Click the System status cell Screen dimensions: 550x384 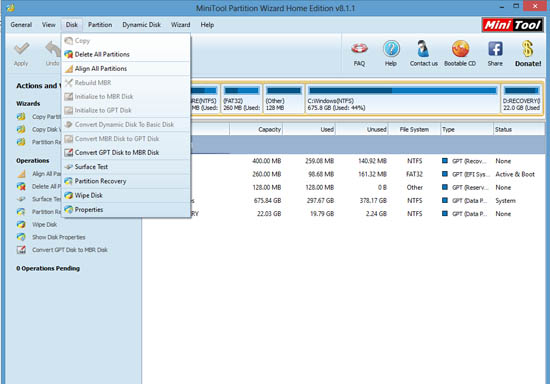505,201
